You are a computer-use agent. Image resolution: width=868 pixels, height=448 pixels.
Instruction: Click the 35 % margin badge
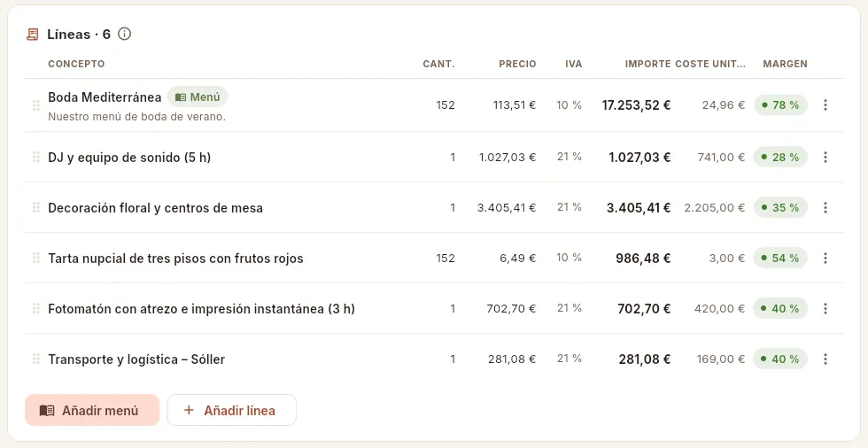click(780, 207)
